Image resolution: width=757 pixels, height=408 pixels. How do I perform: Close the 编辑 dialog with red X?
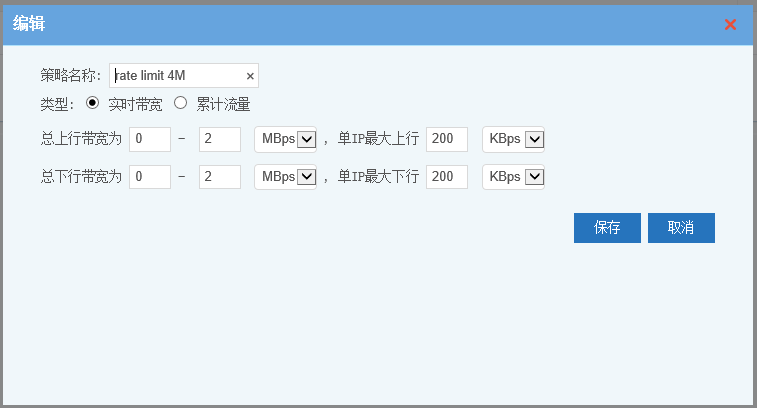[x=731, y=24]
